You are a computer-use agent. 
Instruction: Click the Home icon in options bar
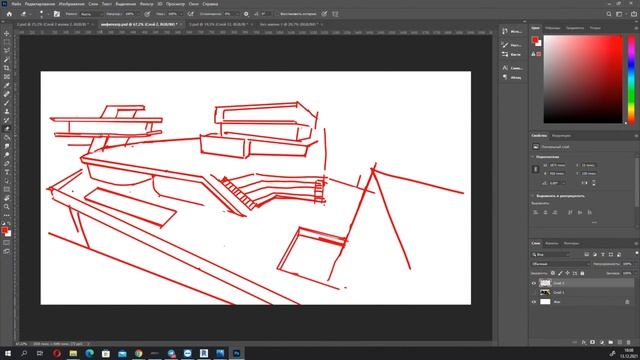point(9,14)
